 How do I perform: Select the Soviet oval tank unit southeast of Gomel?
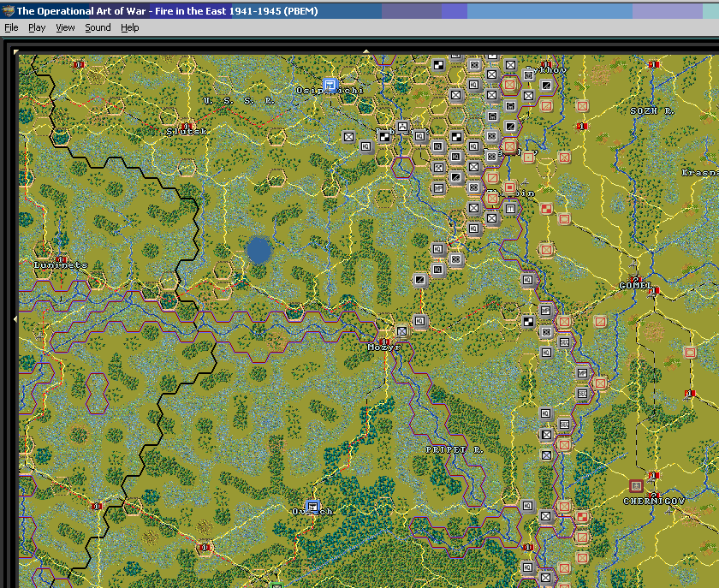[x=690, y=353]
